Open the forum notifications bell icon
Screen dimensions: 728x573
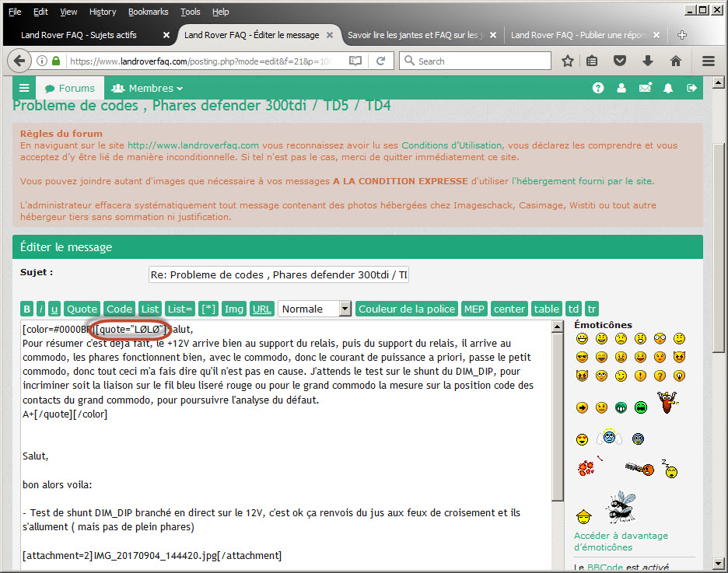(667, 89)
